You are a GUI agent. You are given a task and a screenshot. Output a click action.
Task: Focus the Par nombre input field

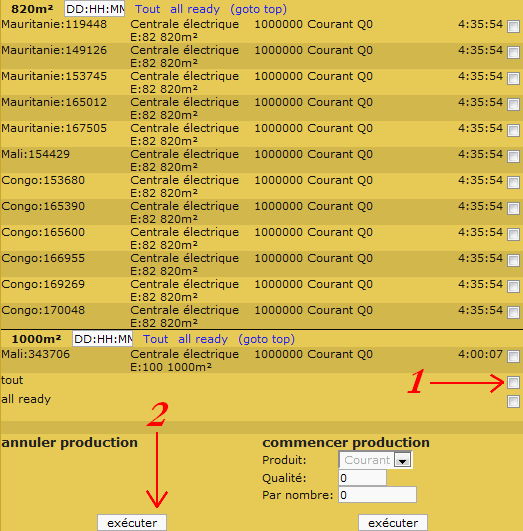click(x=377, y=495)
